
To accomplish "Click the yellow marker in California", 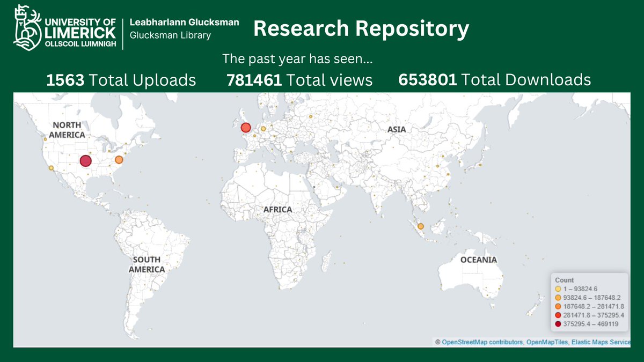I will [x=51, y=168].
